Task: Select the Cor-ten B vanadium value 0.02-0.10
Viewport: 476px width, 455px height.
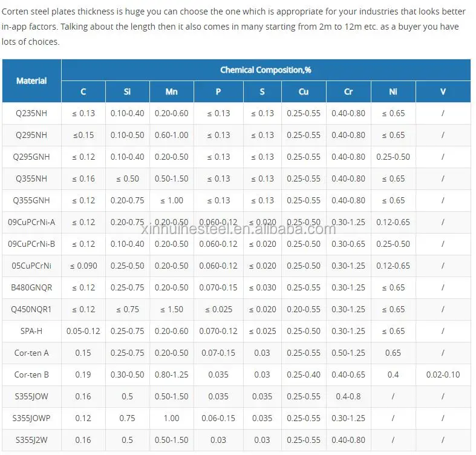Action: (x=443, y=375)
